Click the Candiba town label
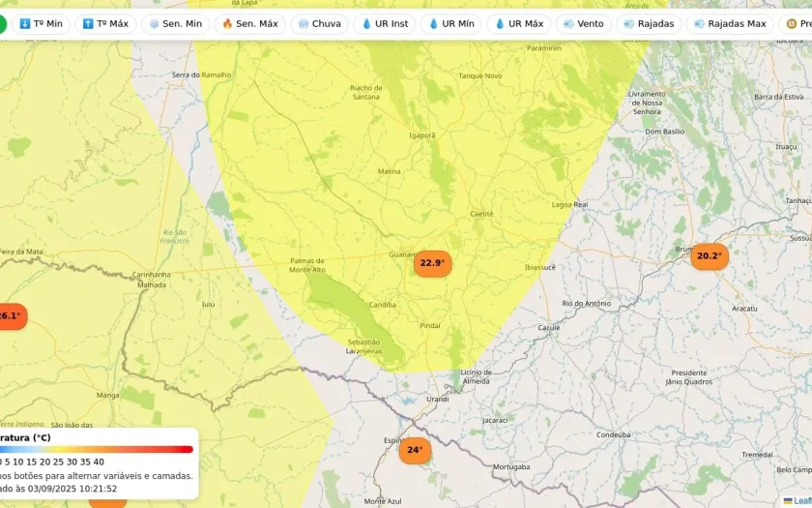 [x=383, y=305]
